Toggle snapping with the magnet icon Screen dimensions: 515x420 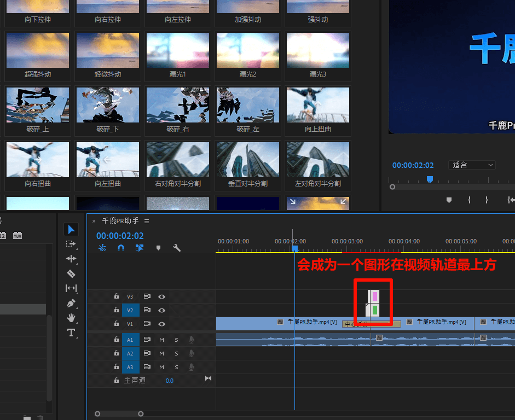121,248
